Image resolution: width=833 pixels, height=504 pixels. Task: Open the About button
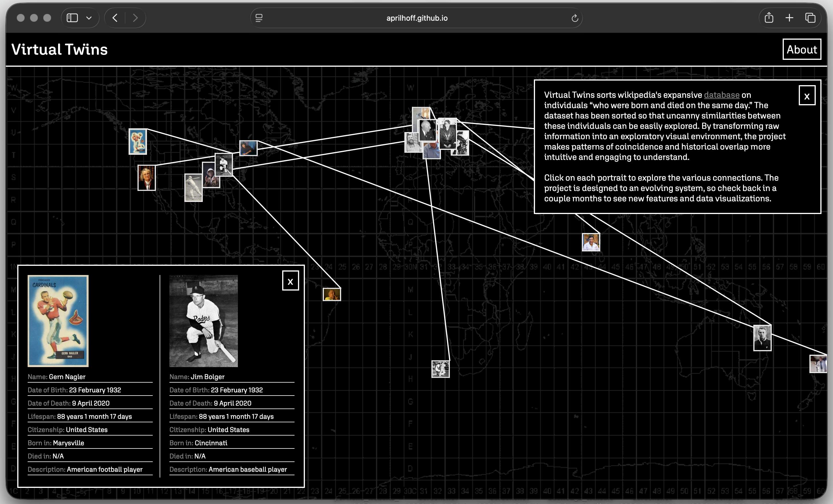pyautogui.click(x=802, y=49)
